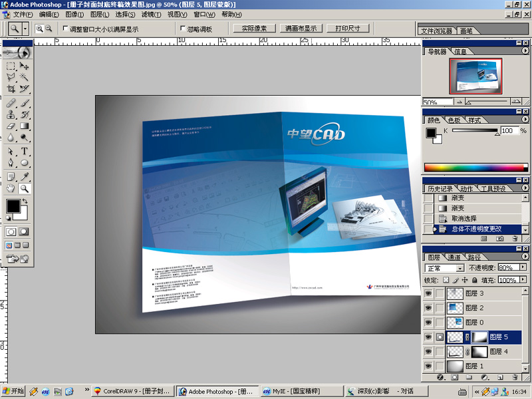Image resolution: width=532 pixels, height=399 pixels.
Task: Select the Ellipse shape tool
Action: tap(24, 163)
